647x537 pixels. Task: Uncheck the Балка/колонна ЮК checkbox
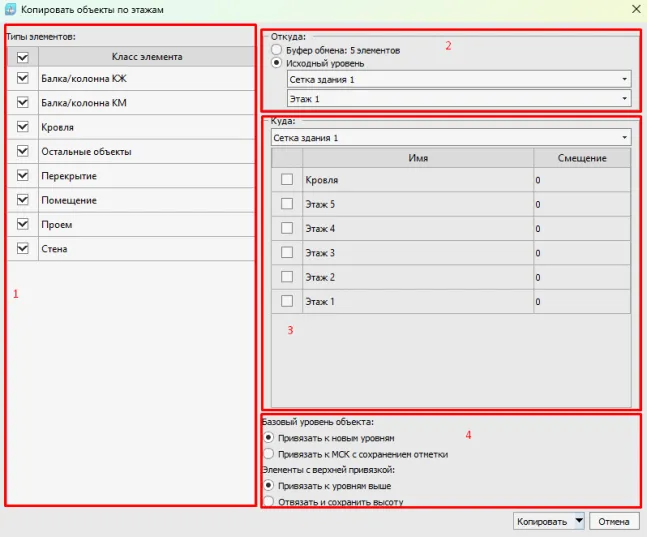coord(24,77)
